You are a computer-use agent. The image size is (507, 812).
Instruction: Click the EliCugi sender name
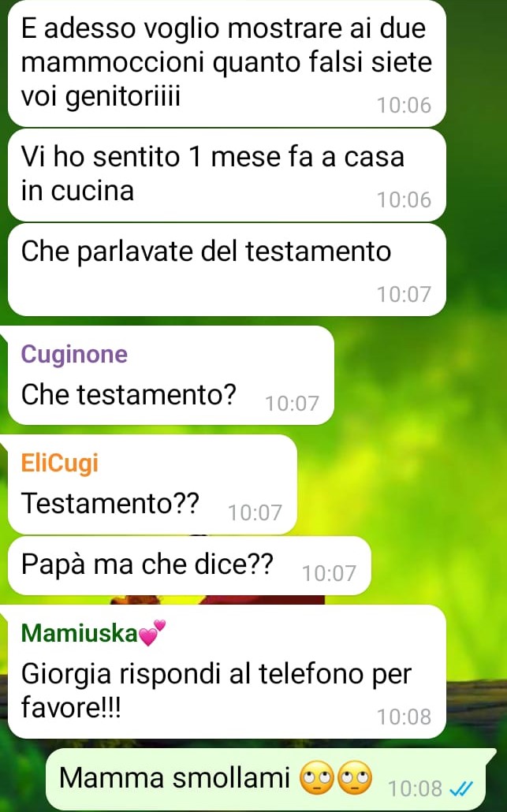(60, 463)
